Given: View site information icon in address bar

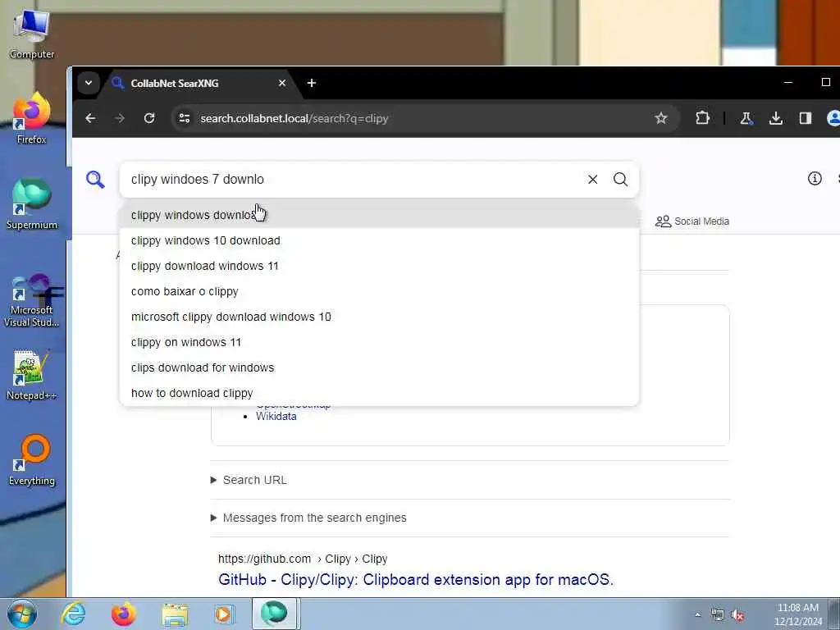Looking at the screenshot, I should 185,118.
